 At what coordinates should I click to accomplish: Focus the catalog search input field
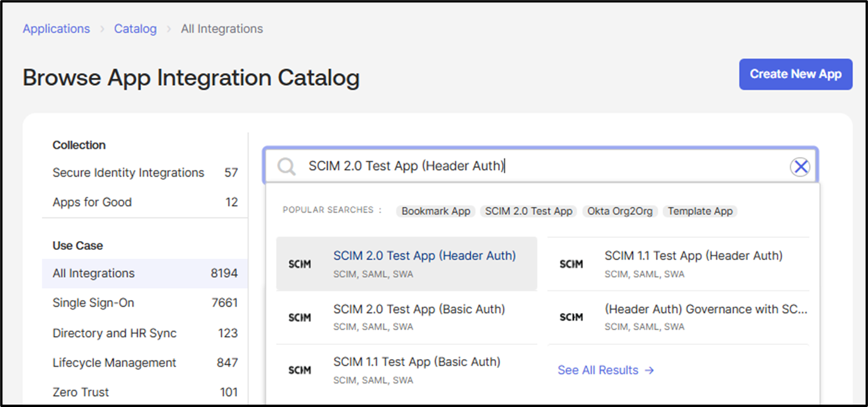coord(540,166)
